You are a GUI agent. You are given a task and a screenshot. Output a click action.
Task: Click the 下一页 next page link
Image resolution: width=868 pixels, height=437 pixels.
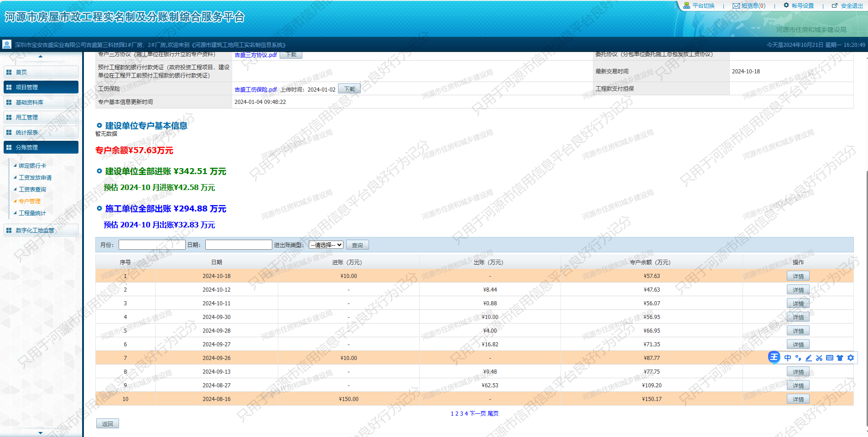point(478,413)
